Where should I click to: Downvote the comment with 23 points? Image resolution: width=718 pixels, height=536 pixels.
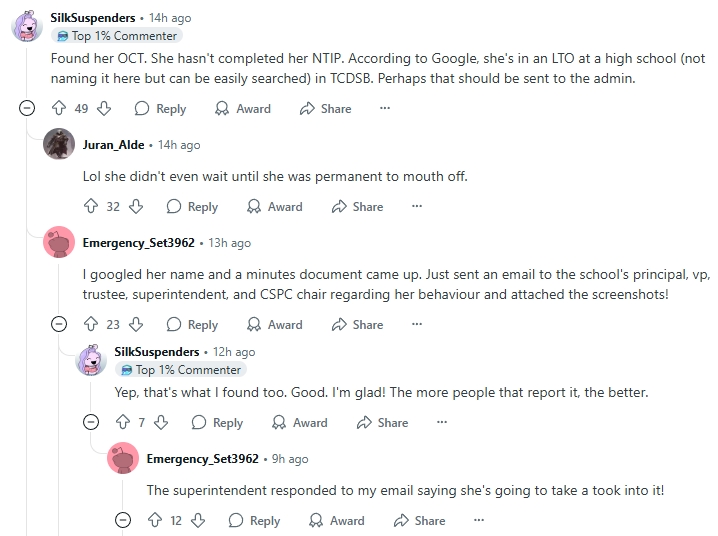(x=136, y=324)
